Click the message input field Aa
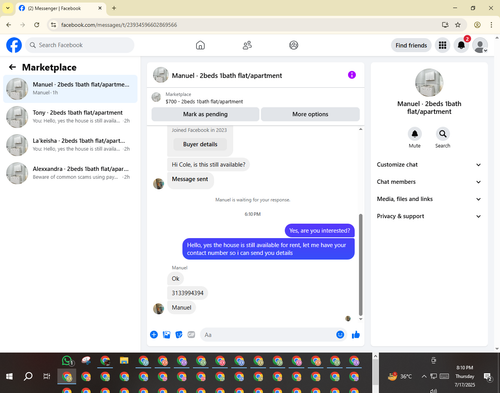Screen dimensions: 500x393 [x=268, y=335]
